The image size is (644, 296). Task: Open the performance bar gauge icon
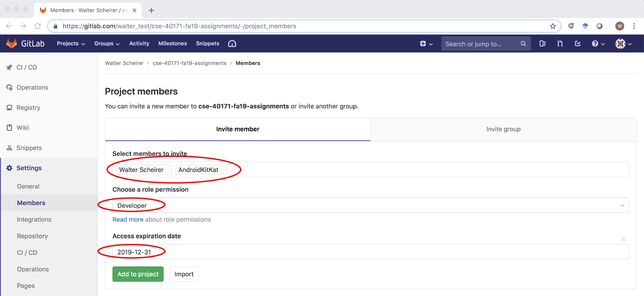[x=232, y=44]
